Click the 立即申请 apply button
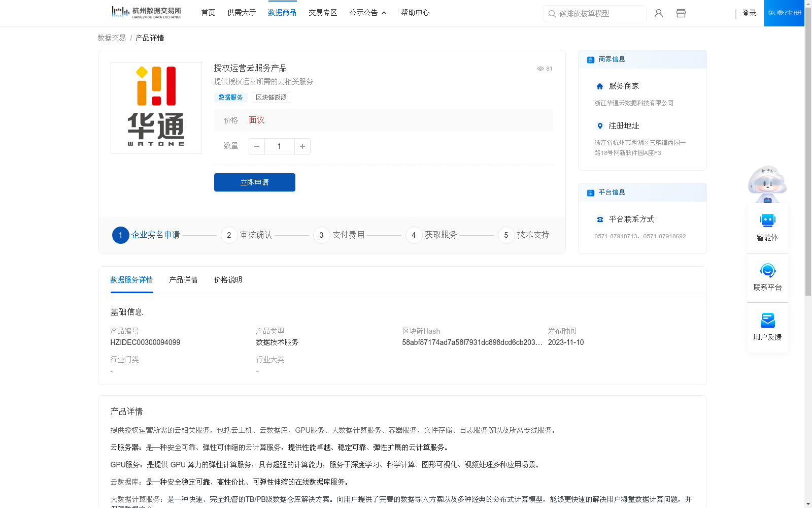The width and height of the screenshot is (812, 508). pyautogui.click(x=255, y=182)
